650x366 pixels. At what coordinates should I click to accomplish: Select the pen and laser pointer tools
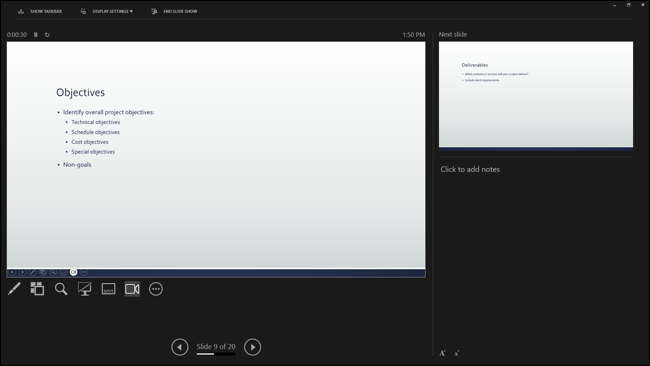14,289
